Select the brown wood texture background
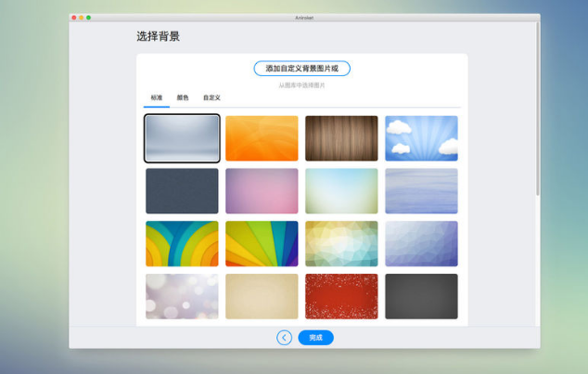This screenshot has height=374, width=588. [341, 138]
